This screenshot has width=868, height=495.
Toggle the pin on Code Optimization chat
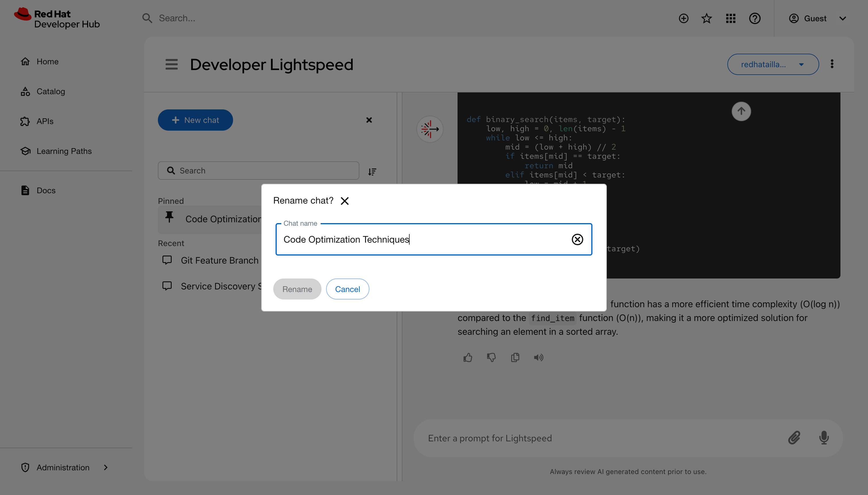(x=169, y=216)
